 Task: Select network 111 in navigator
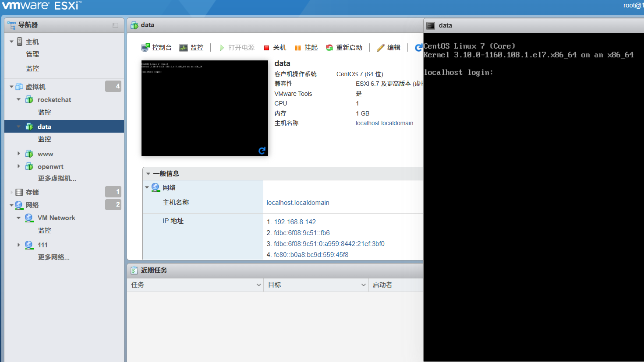[42, 245]
